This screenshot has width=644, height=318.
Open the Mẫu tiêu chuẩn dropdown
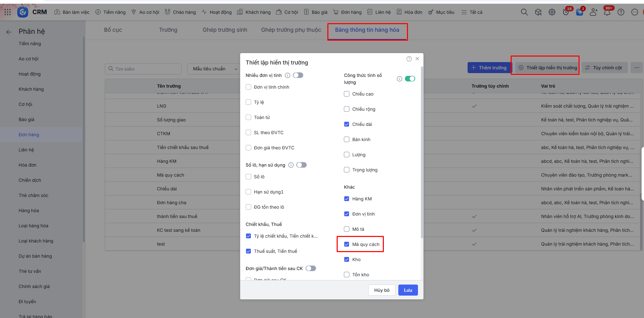tap(214, 69)
